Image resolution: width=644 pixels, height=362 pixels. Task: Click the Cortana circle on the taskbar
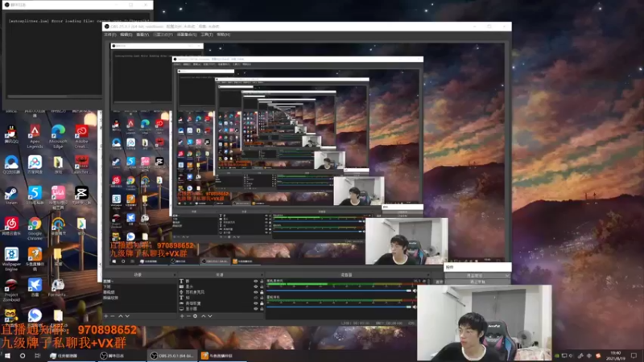pos(23,356)
